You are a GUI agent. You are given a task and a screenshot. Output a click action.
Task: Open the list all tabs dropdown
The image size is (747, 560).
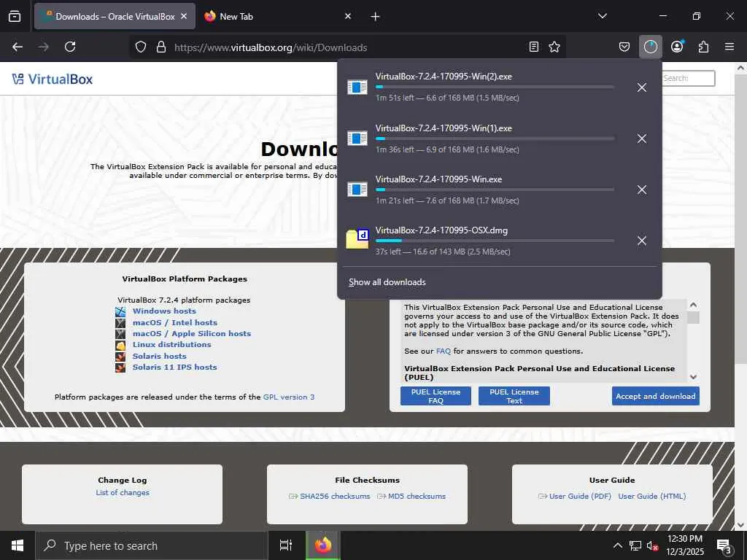pyautogui.click(x=602, y=16)
